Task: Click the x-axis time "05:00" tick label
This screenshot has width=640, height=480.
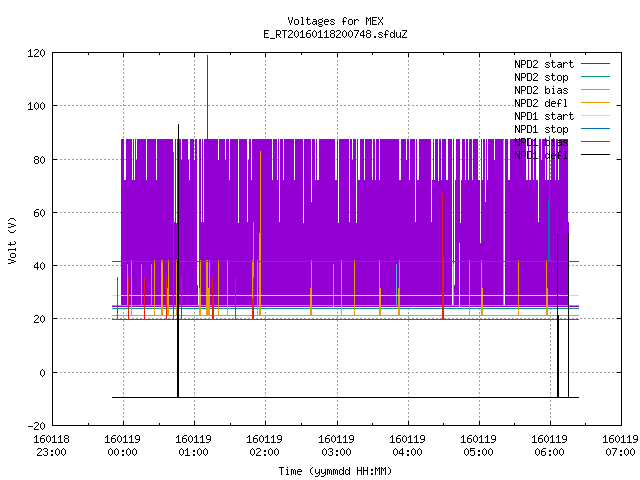Action: [478, 452]
